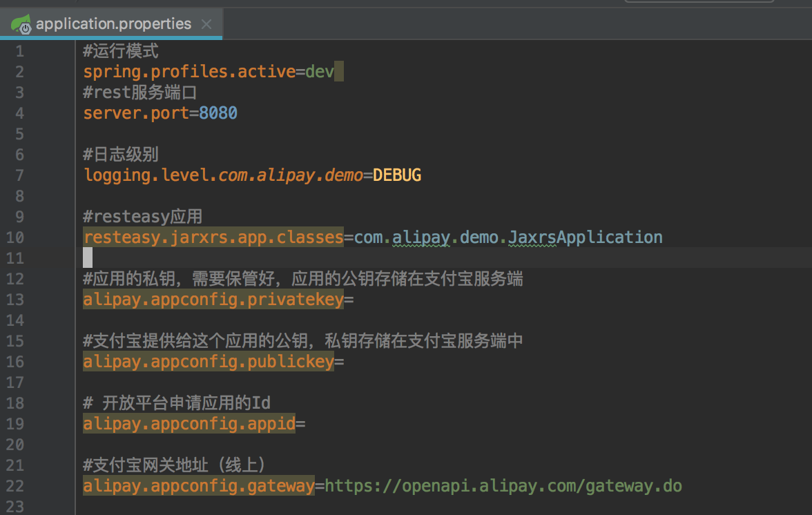
Task: Click line number 5 in the gutter
Action: [19, 134]
